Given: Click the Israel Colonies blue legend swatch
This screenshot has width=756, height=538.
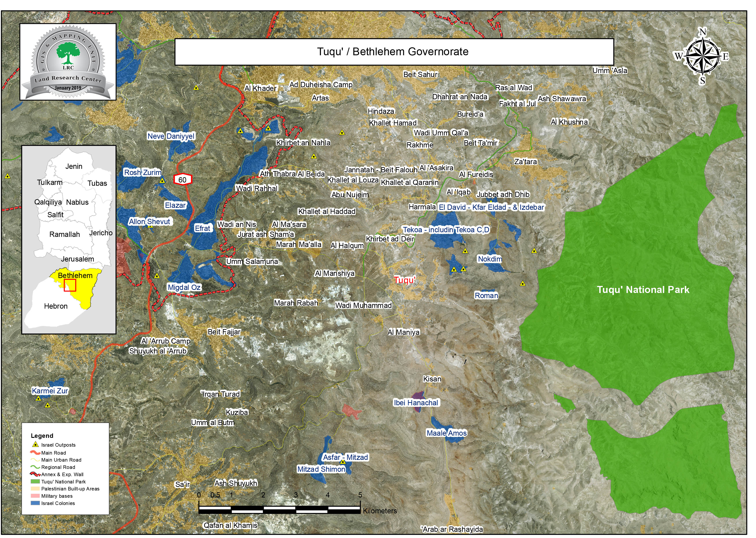Looking at the screenshot, I should coord(35,503).
